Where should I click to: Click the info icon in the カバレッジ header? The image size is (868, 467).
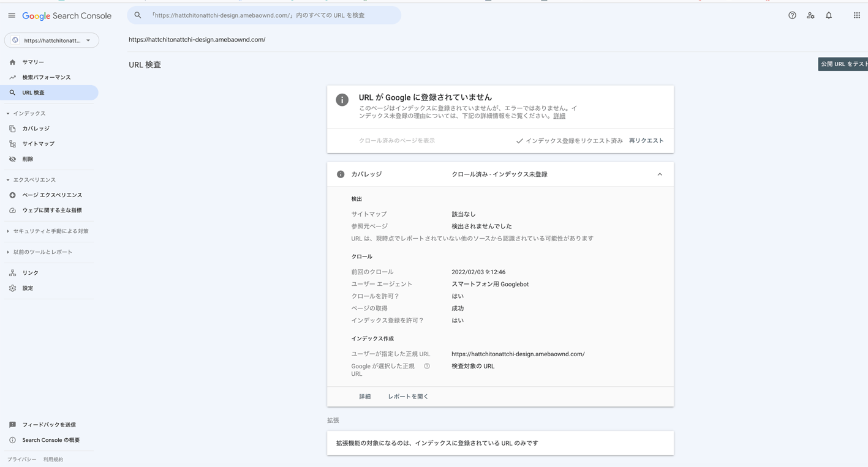[341, 174]
